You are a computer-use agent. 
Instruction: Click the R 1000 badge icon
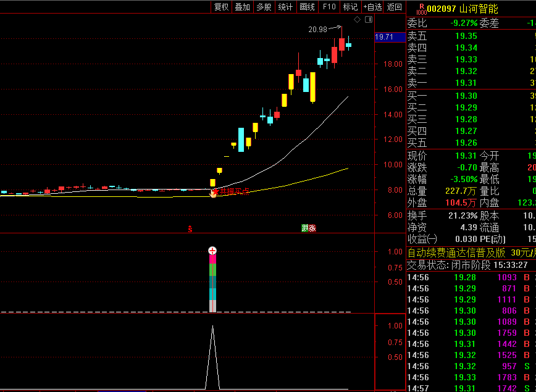(x=422, y=9)
